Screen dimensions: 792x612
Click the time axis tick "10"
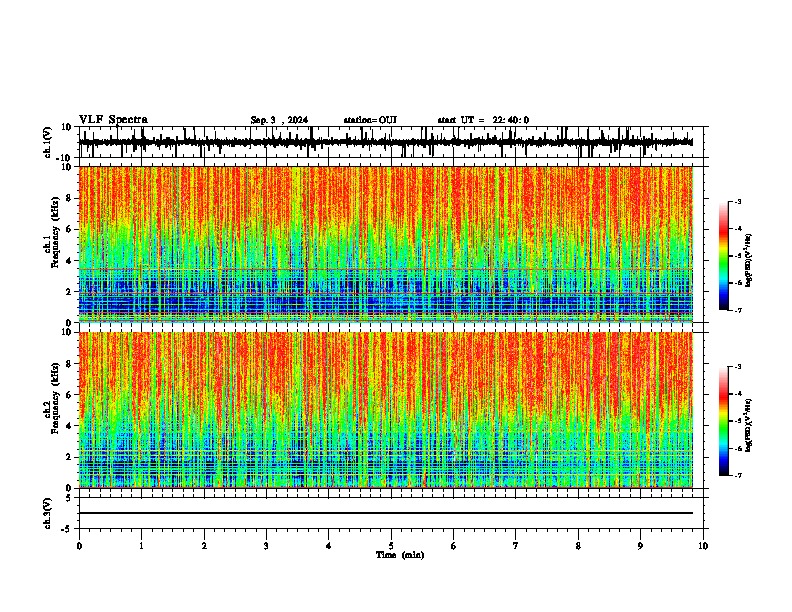pos(703,546)
